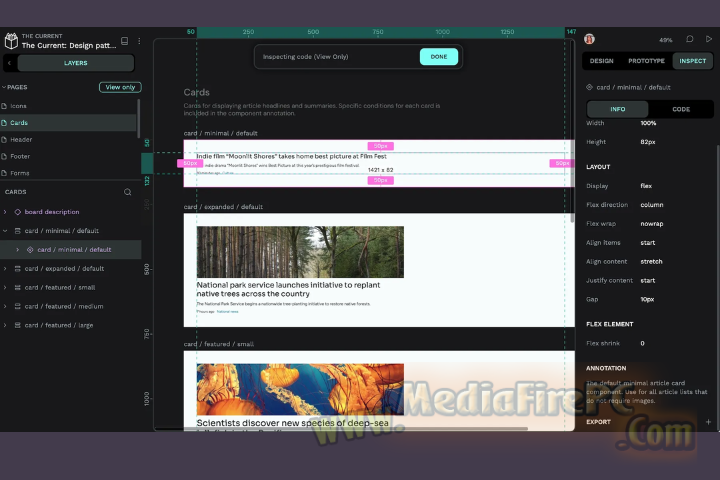Start the prototype with the play icon
The image size is (720, 480).
point(709,39)
